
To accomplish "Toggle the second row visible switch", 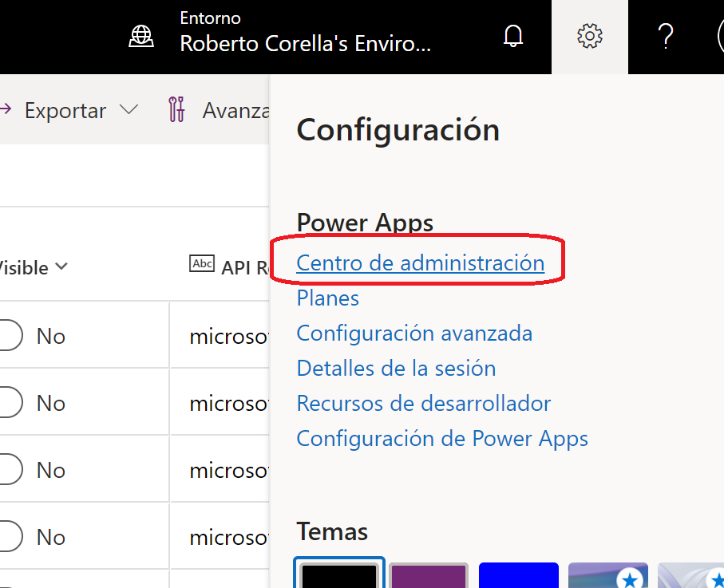I will pyautogui.click(x=10, y=402).
